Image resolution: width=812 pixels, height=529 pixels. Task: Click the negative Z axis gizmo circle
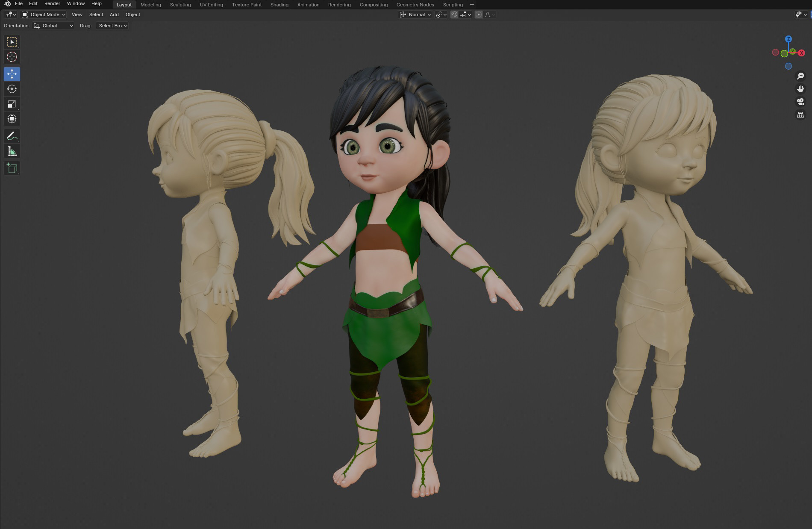788,66
